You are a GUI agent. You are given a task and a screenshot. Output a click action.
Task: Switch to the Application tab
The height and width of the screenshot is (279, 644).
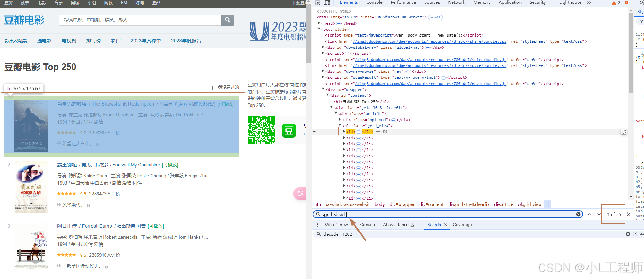[x=510, y=2]
